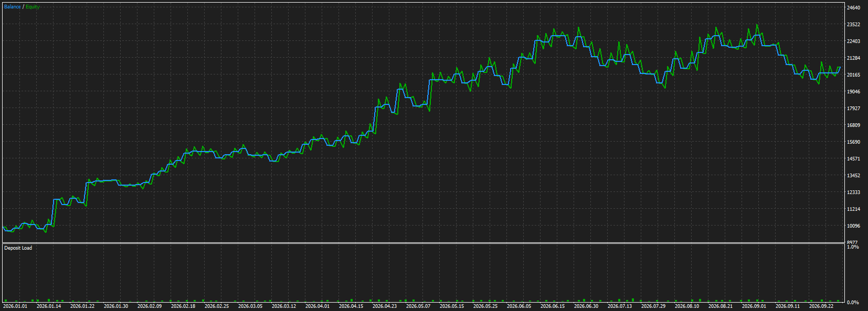Pick date label 2026.07.29

(x=653, y=306)
